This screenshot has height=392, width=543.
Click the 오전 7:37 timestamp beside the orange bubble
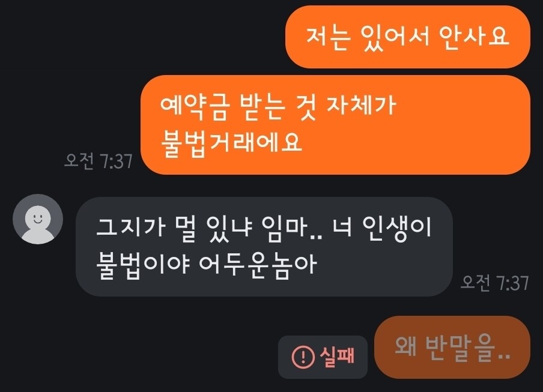(99, 161)
